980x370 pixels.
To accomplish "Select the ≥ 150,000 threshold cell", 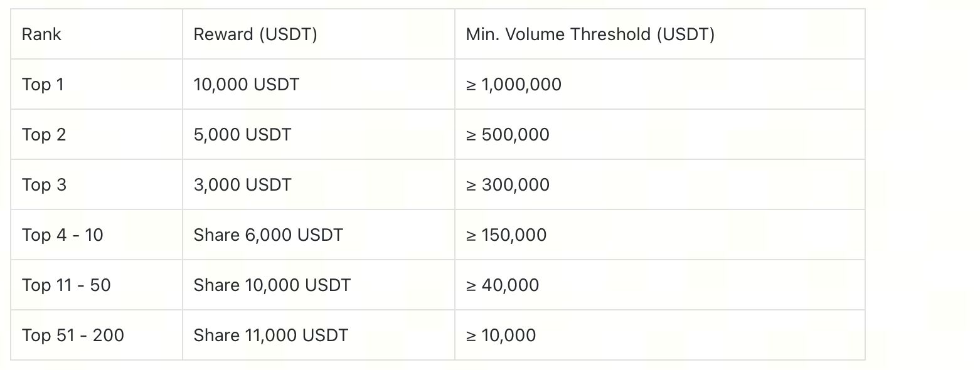I will 506,235.
